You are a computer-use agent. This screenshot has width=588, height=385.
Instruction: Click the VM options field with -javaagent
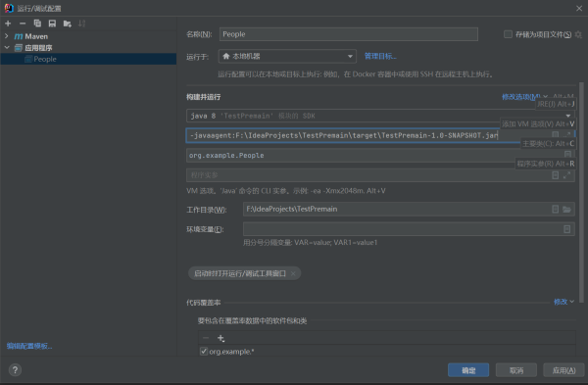[380, 135]
